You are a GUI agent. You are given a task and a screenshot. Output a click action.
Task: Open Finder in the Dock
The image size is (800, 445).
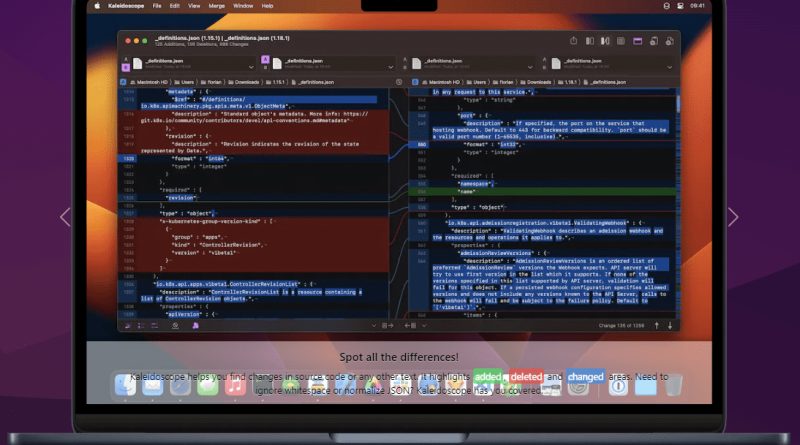pyautogui.click(x=126, y=385)
